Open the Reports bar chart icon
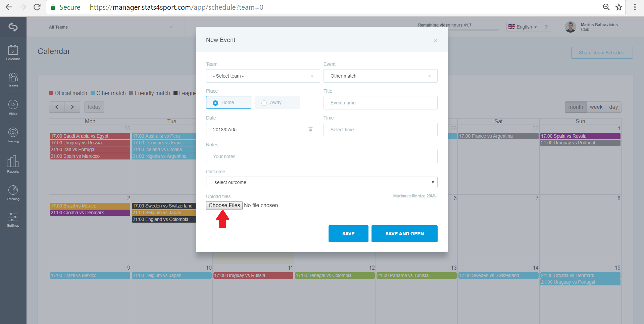This screenshot has height=324, width=644. (x=13, y=164)
